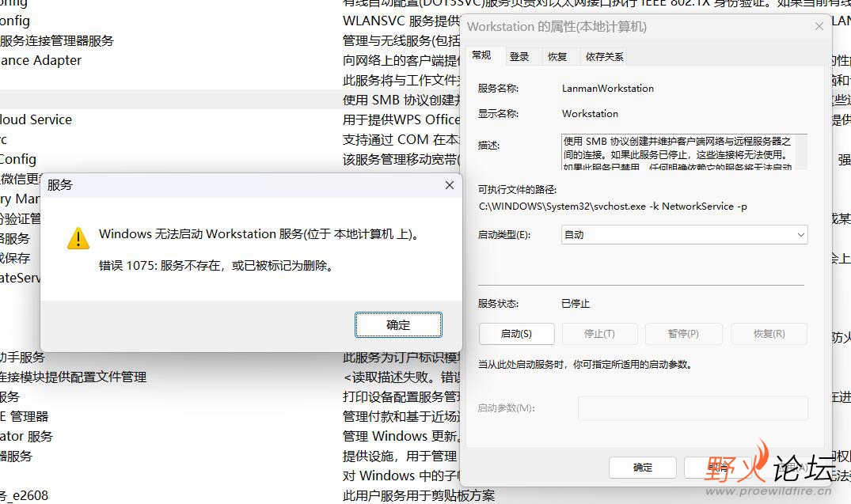Select the 'ator 服务' row in services list
This screenshot has width=851, height=504.
point(27,436)
